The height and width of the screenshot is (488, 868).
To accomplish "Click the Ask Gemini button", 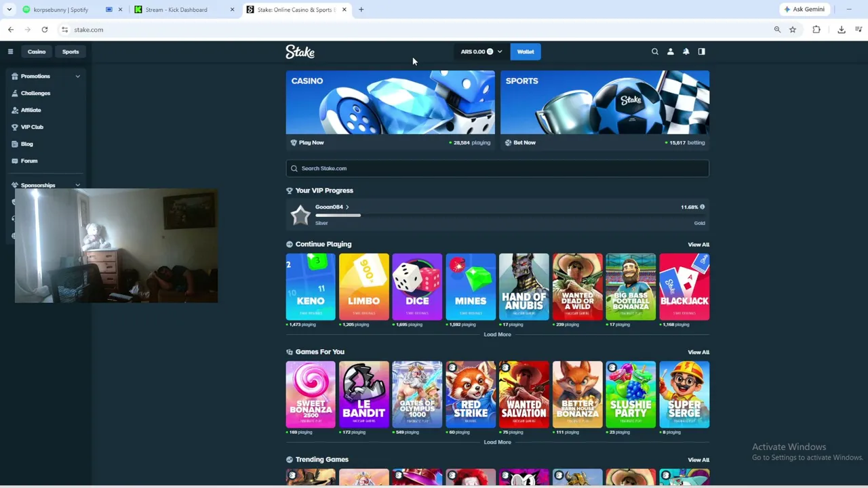I will coord(804,9).
